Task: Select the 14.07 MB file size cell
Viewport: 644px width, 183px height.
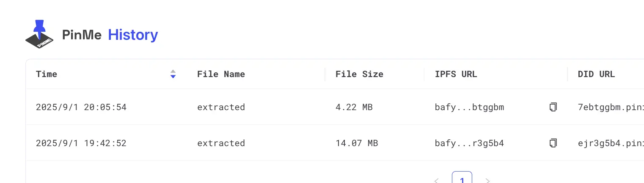Action: (356, 143)
